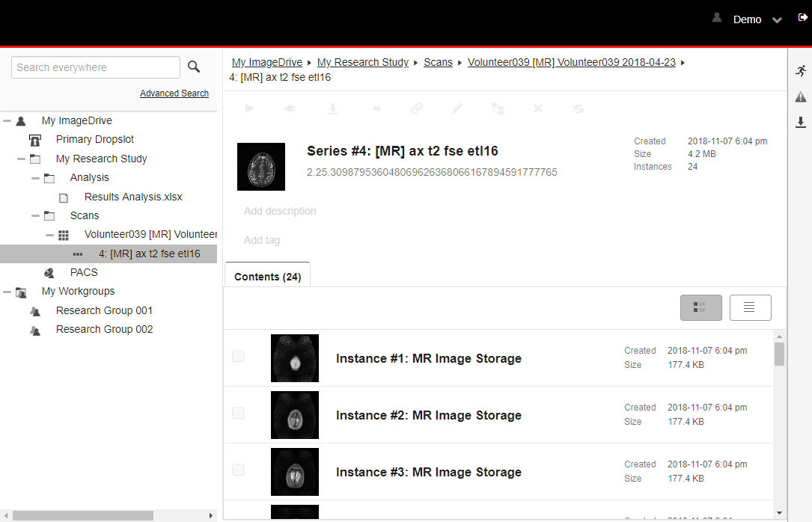Check the box for Instance #1
This screenshot has height=522, width=812.
(238, 357)
